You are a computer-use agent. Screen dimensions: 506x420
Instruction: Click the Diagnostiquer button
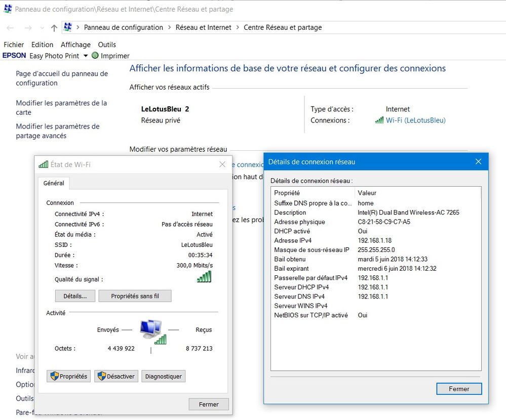(x=163, y=376)
